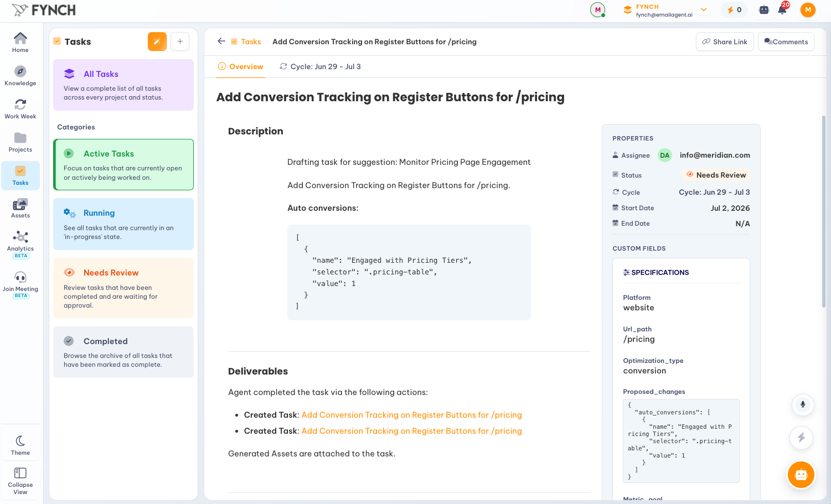Set the End Date N/A value
The image size is (831, 504).
pos(742,224)
